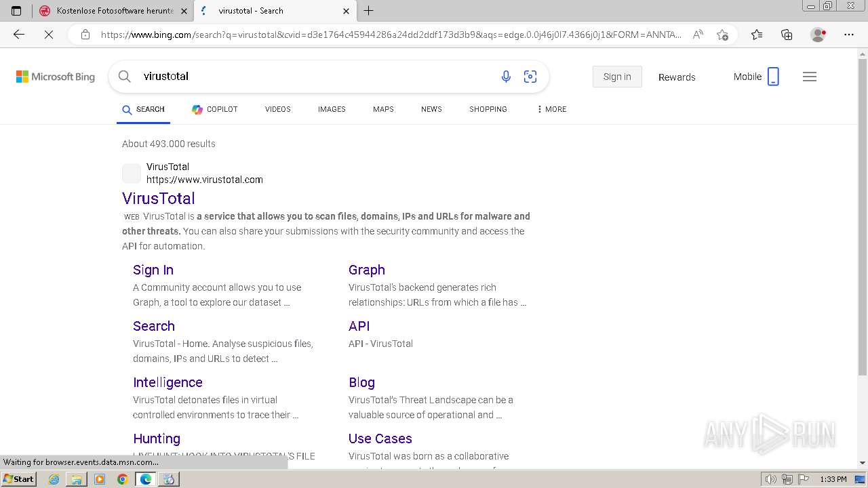
Task: Click the 1:33 PM clock
Action: point(833,480)
